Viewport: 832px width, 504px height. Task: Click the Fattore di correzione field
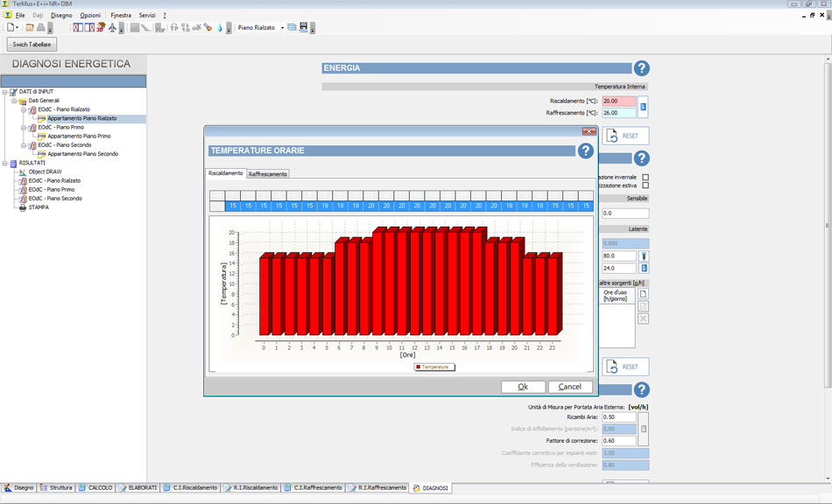pos(618,441)
